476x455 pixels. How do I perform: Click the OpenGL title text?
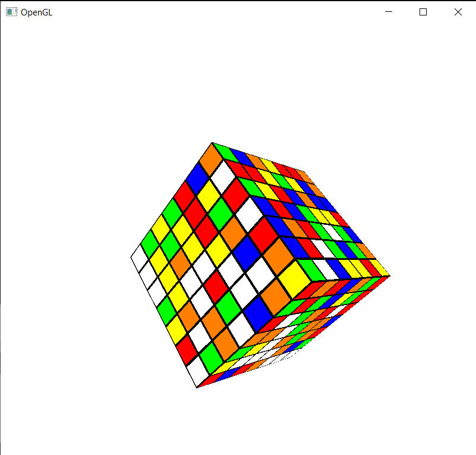point(36,12)
